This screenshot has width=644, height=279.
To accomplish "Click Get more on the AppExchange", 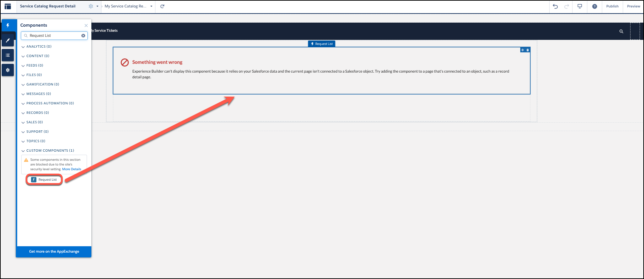I will pos(54,252).
